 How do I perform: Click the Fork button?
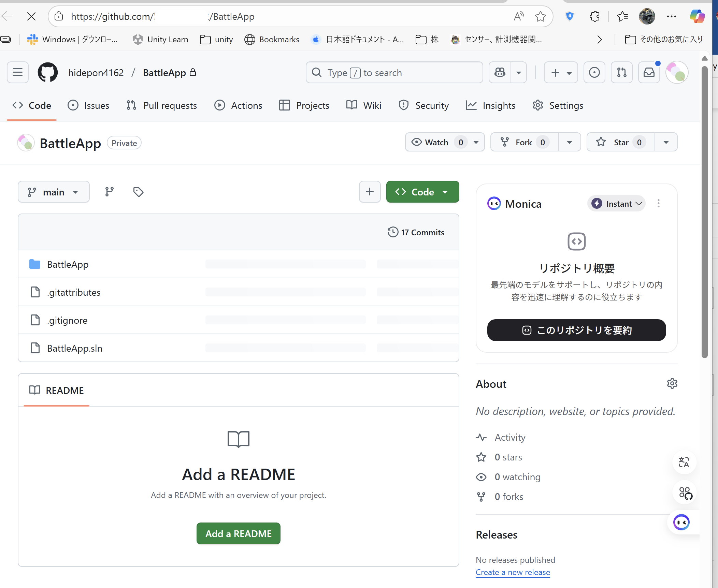coord(524,142)
